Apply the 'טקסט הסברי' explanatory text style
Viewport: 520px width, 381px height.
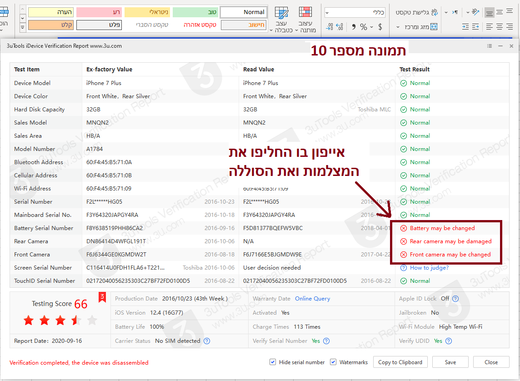(152, 25)
